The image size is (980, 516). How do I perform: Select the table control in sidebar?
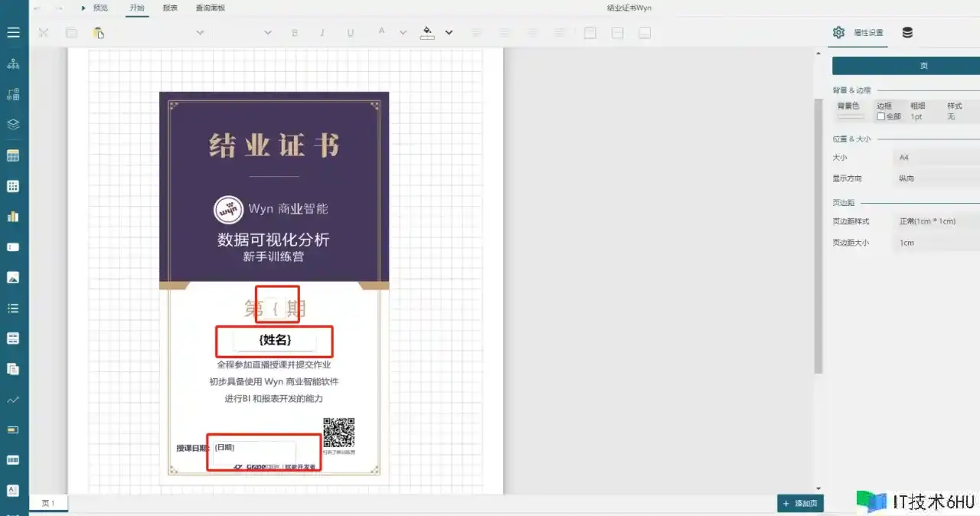coord(13,155)
